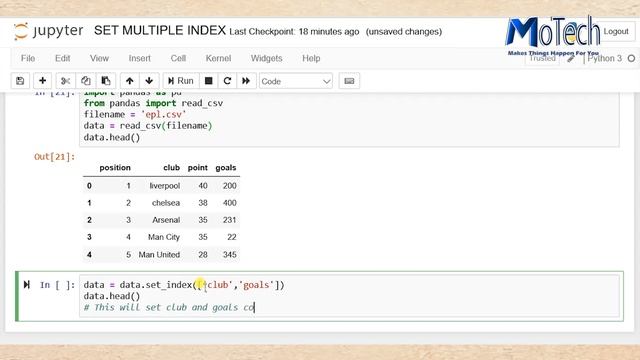Open the Widgets menu
This screenshot has width=640, height=360.
[x=267, y=58]
